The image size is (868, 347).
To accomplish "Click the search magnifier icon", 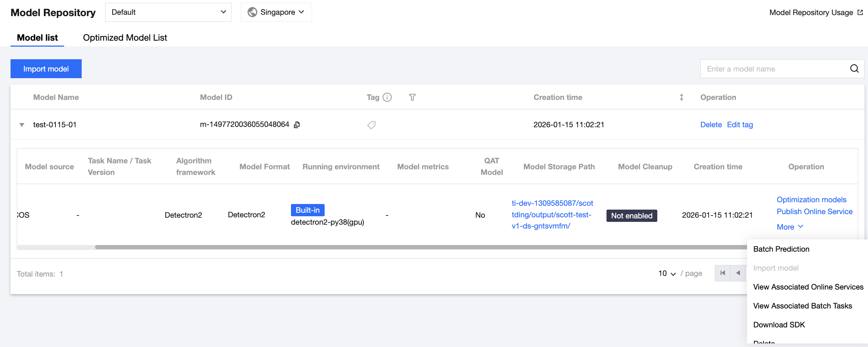I will pos(854,69).
